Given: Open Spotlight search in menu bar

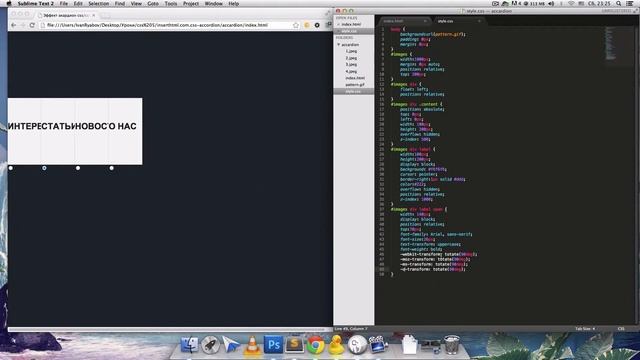Looking at the screenshot, I should [619, 3].
